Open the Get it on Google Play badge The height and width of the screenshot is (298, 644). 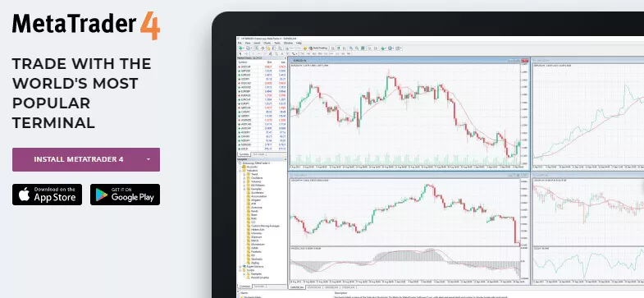[125, 195]
